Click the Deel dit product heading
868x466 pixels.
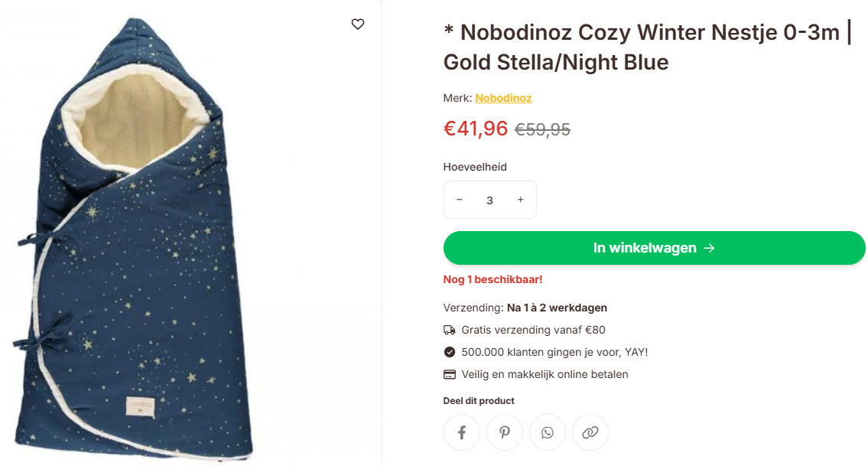(479, 401)
